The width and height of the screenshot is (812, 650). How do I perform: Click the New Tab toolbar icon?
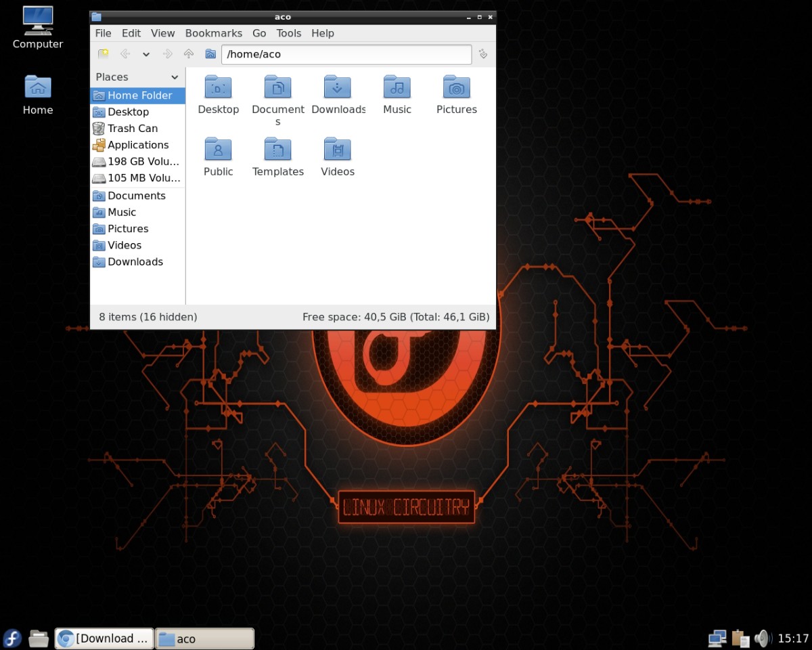tap(103, 54)
